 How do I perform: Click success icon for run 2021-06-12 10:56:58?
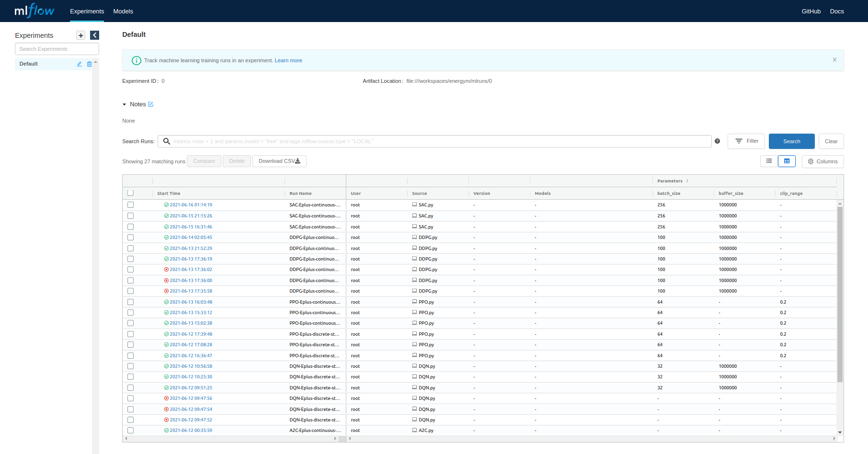166,366
